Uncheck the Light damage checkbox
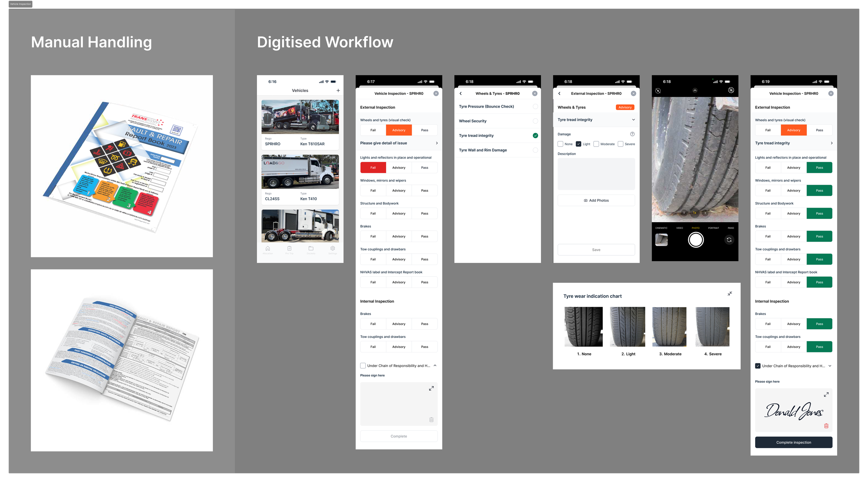This screenshot has width=868, height=482. click(x=578, y=144)
